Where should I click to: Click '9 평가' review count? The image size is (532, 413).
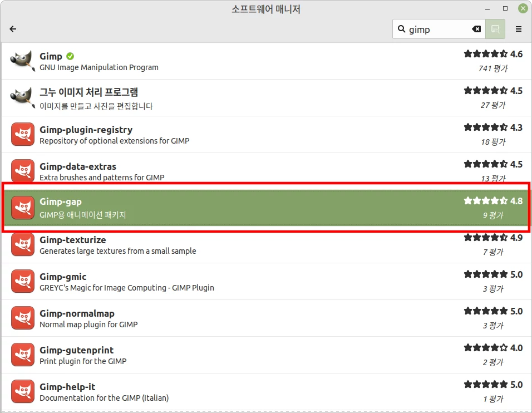point(493,215)
